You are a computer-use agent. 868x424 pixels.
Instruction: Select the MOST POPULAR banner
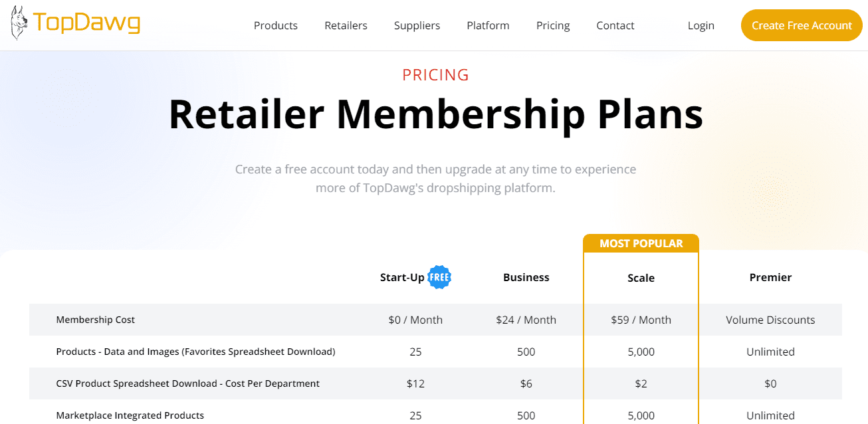pos(640,243)
